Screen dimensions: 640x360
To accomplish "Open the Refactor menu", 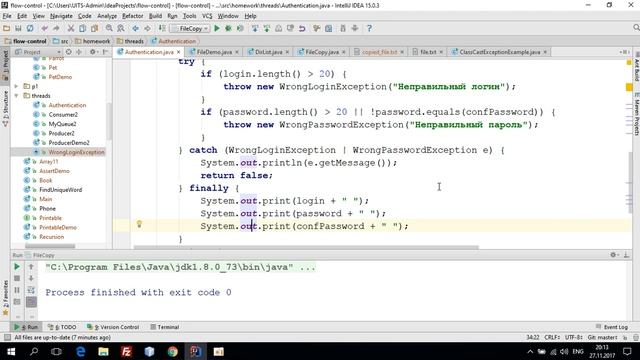I will point(133,16).
